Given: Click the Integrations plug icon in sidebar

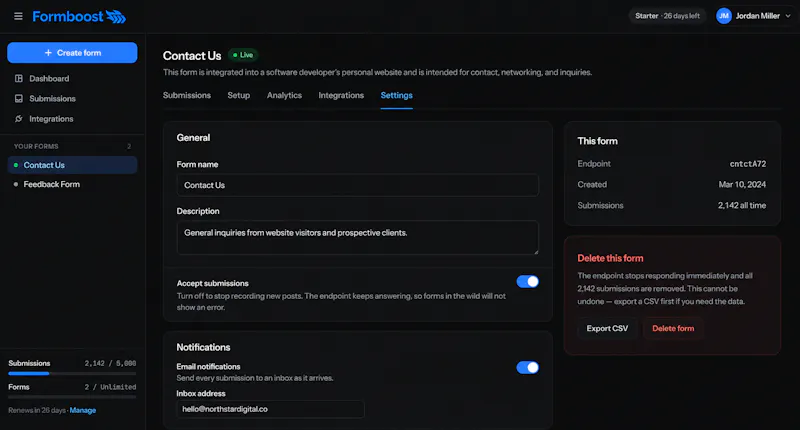Looking at the screenshot, I should point(19,119).
